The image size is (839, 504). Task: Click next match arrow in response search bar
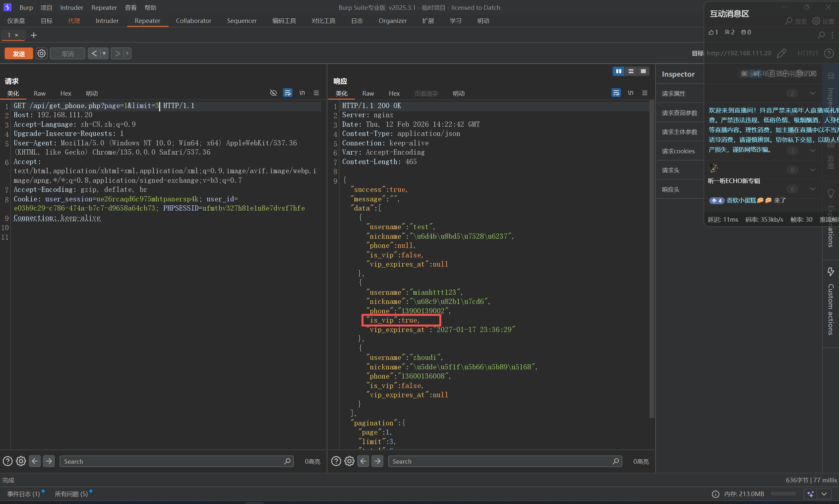[377, 461]
